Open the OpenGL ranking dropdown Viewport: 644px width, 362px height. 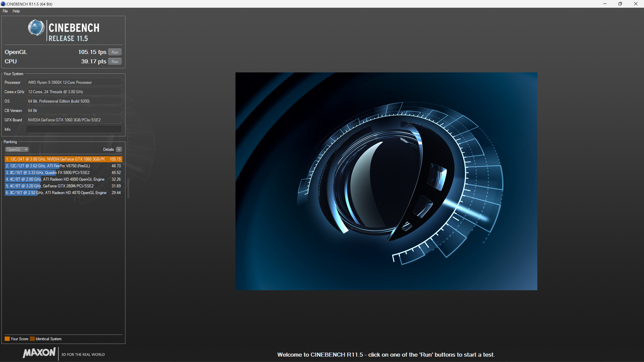click(x=17, y=149)
